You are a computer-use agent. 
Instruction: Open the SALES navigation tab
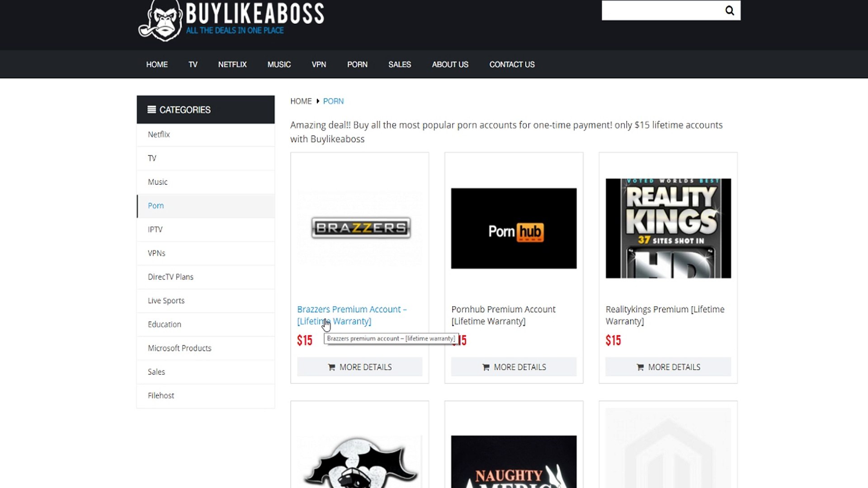400,65
